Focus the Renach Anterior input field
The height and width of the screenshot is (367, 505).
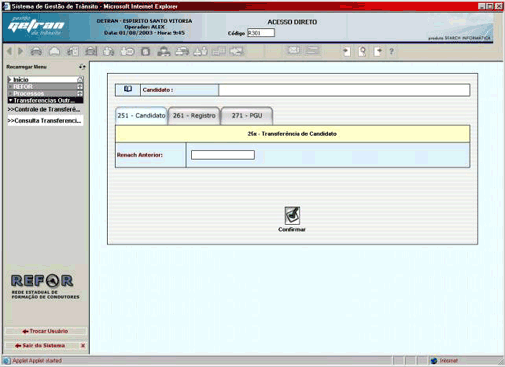[223, 155]
